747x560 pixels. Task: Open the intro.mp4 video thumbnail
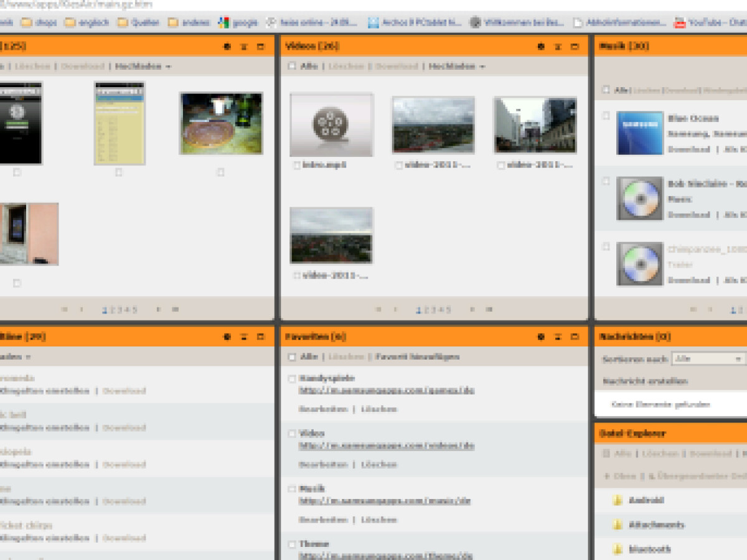331,124
